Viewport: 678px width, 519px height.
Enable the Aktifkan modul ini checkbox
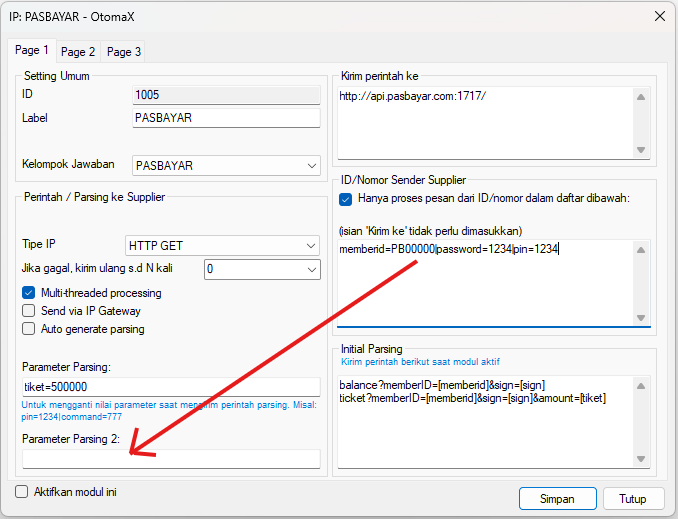22,492
